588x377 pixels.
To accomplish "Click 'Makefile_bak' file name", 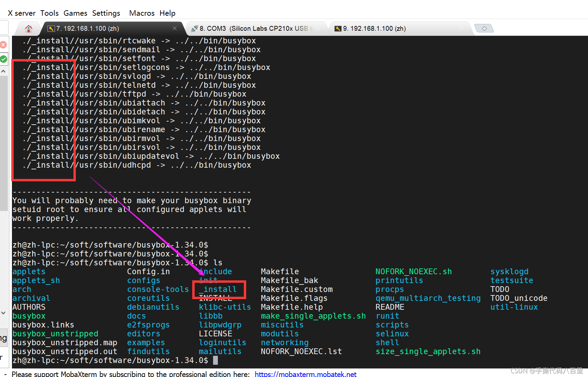I will coord(289,280).
